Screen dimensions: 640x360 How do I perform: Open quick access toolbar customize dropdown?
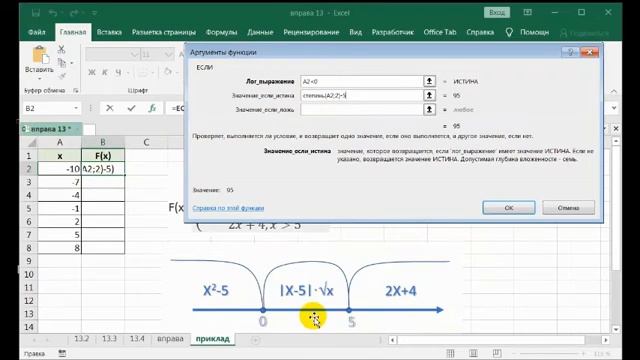click(x=94, y=13)
